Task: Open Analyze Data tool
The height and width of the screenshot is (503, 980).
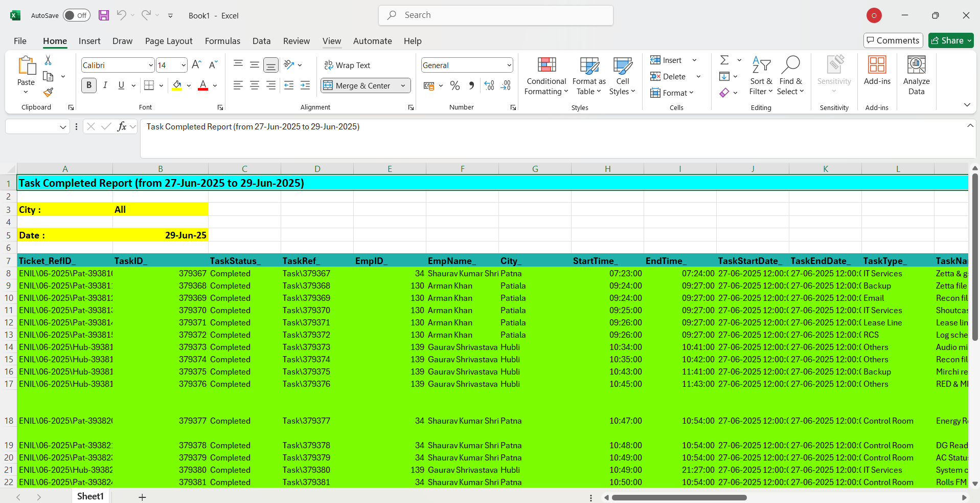Action: click(x=917, y=76)
